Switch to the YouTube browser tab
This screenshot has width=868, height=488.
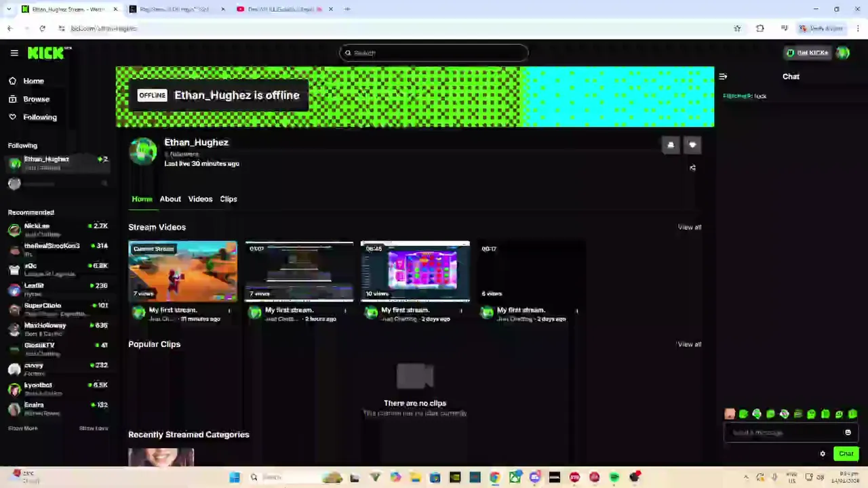(283, 9)
